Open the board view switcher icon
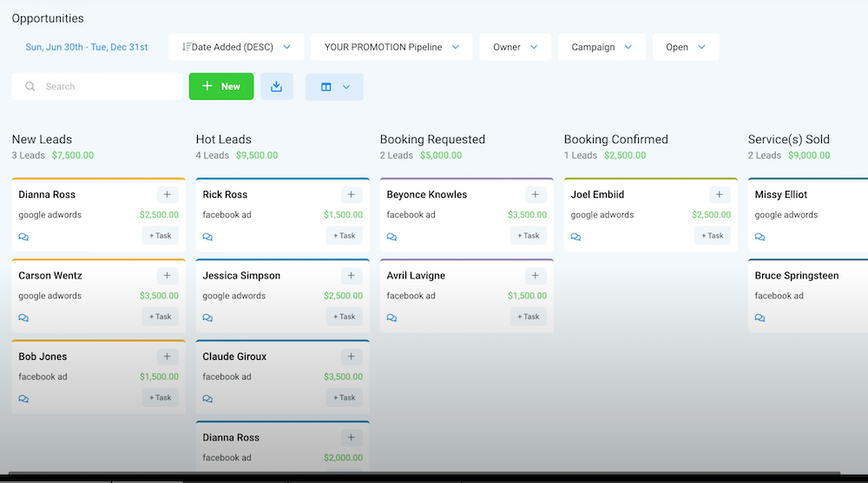 pos(334,87)
